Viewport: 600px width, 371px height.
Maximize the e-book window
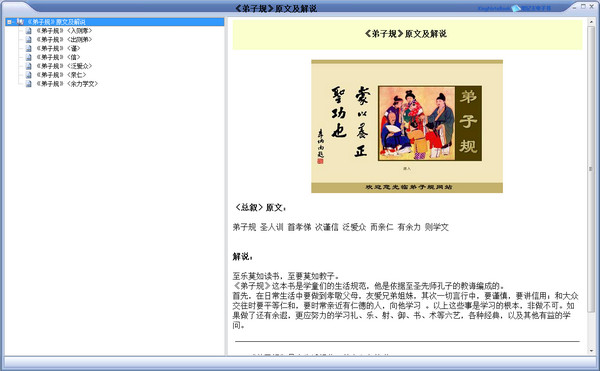tap(583, 7)
